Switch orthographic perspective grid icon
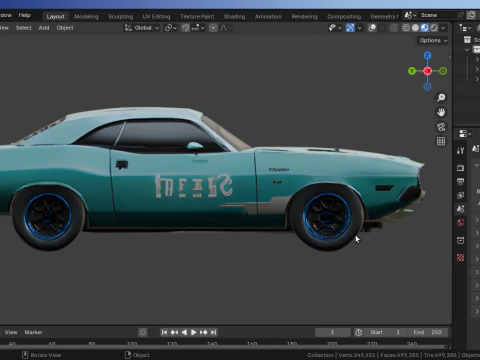This screenshot has height=360, width=480. (x=441, y=141)
